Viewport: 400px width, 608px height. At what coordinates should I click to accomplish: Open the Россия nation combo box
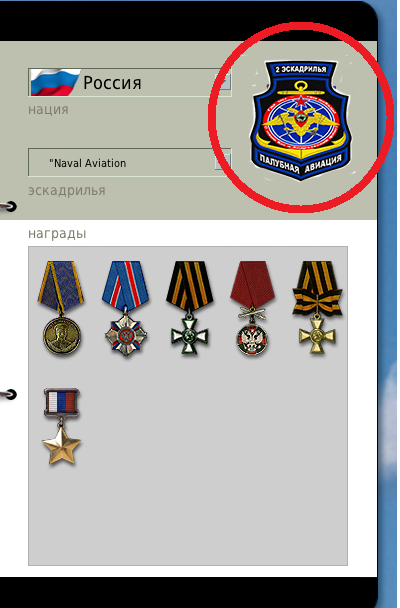coord(129,82)
